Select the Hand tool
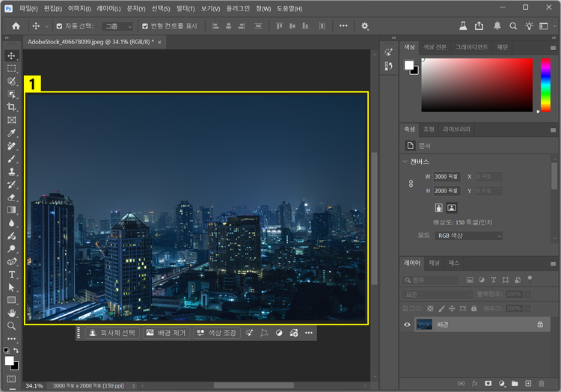The image size is (561, 392). coord(11,313)
